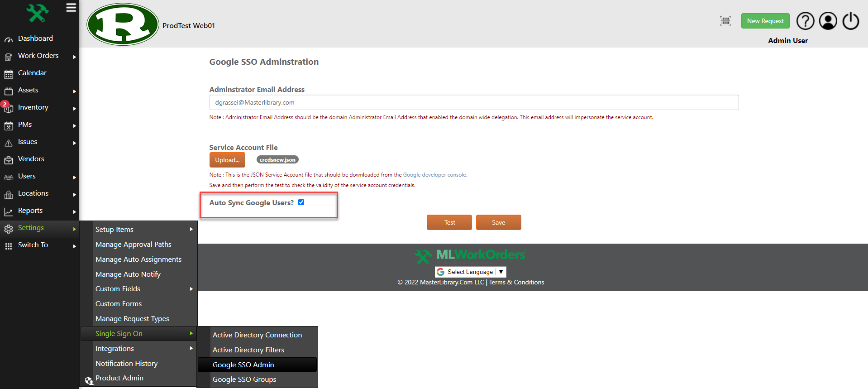Click the Product Admin icon
Viewport: 868px width, 389px height.
tap(89, 381)
